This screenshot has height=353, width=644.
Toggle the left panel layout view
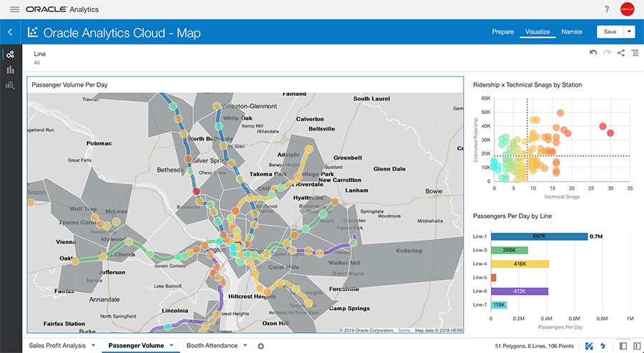pos(623,346)
